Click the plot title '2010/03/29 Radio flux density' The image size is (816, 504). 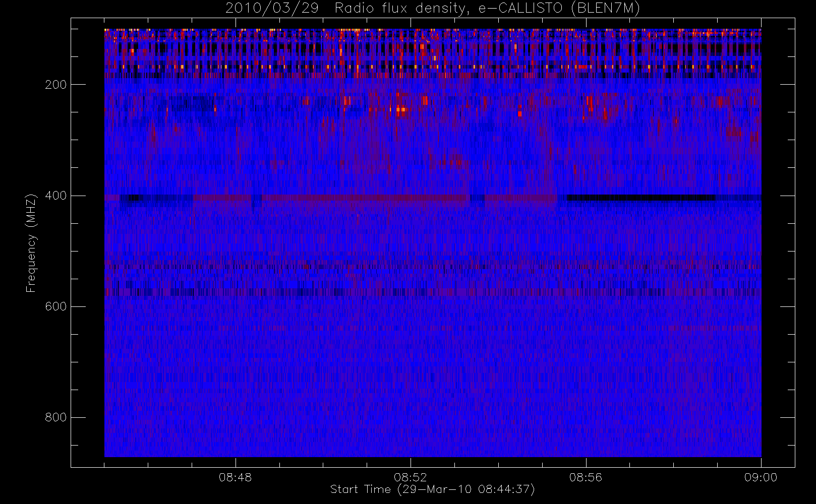click(x=433, y=9)
